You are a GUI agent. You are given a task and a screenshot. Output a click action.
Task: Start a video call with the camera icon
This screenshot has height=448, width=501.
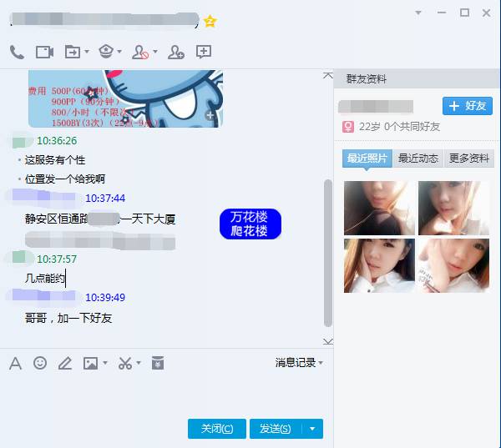[44, 52]
